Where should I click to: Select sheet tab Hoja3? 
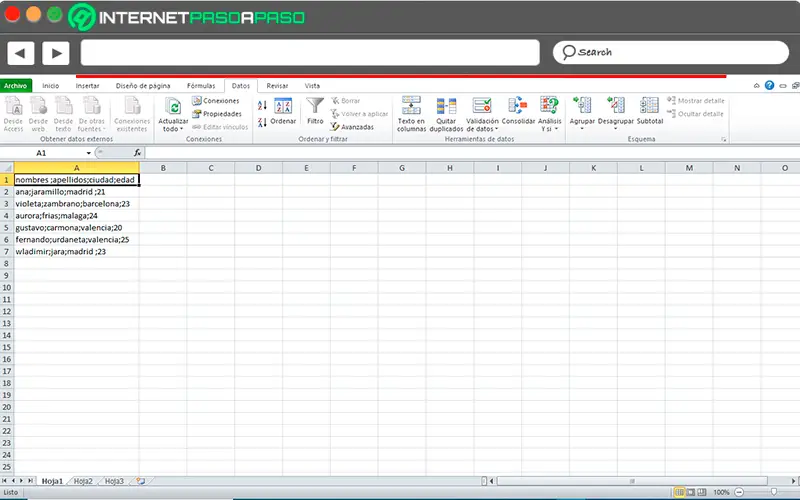(114, 481)
